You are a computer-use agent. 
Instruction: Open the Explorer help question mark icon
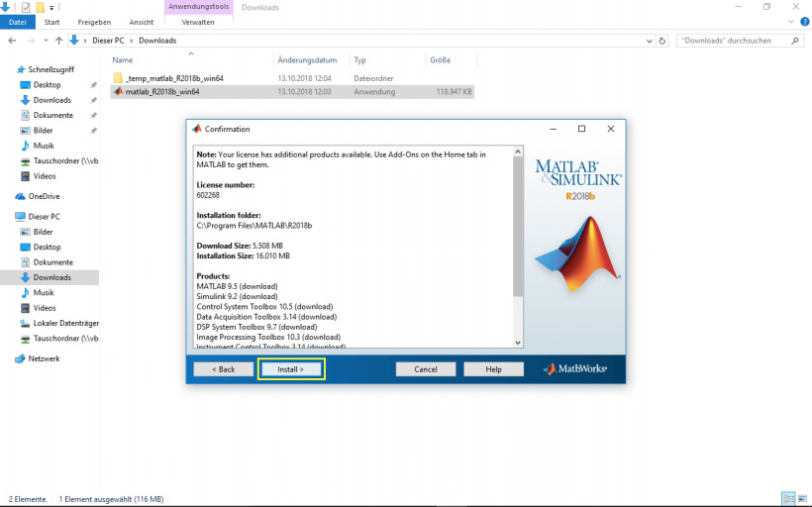[x=804, y=22]
